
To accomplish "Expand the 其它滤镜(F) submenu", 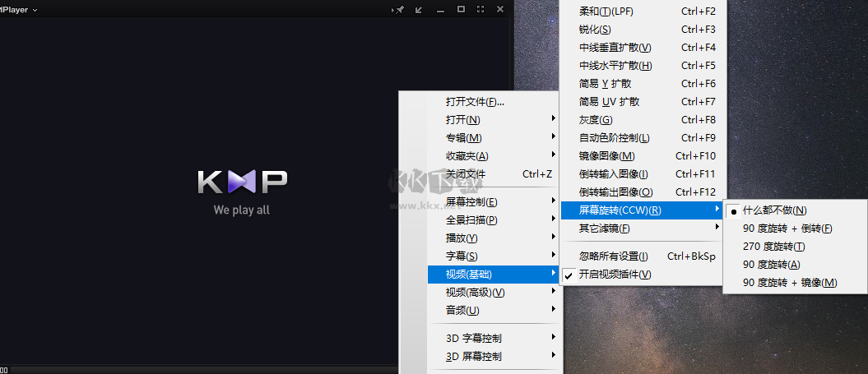I will pyautogui.click(x=605, y=229).
